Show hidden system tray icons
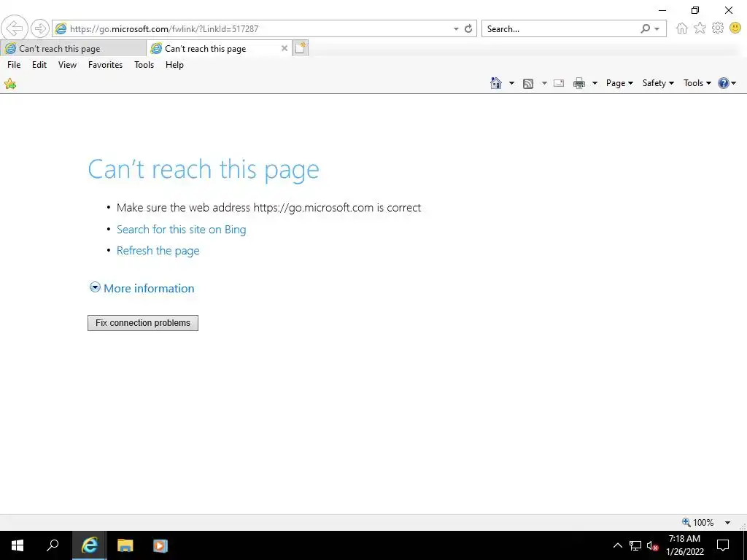 617,545
